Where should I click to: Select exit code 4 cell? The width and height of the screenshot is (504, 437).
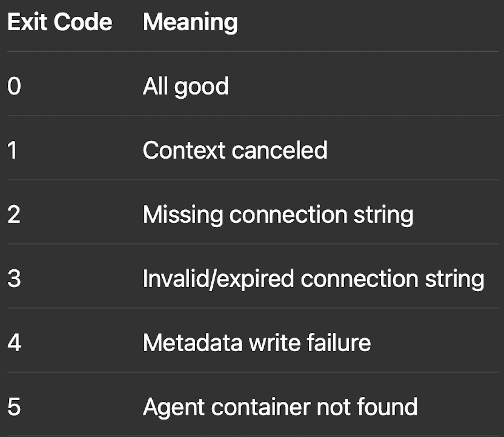pos(14,343)
